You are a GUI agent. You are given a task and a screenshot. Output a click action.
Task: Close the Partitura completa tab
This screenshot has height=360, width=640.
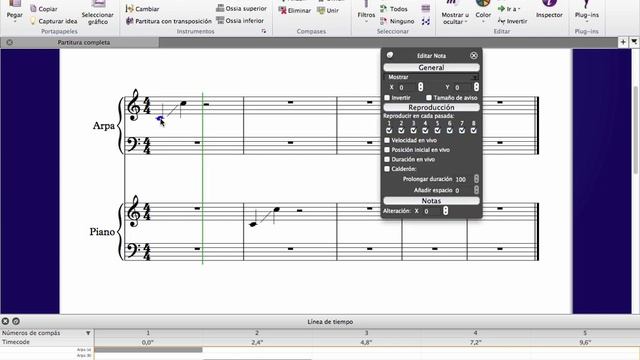(9, 42)
